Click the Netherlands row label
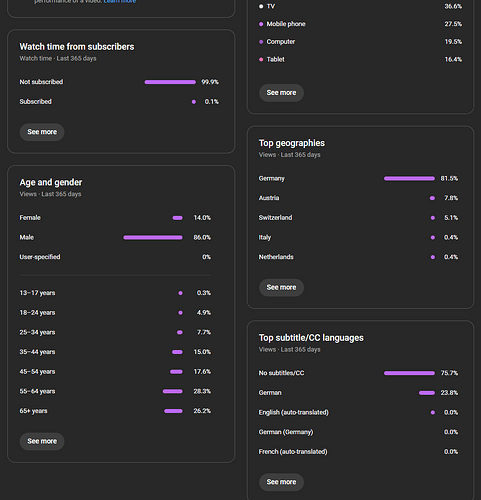The width and height of the screenshot is (481, 500). 276,257
